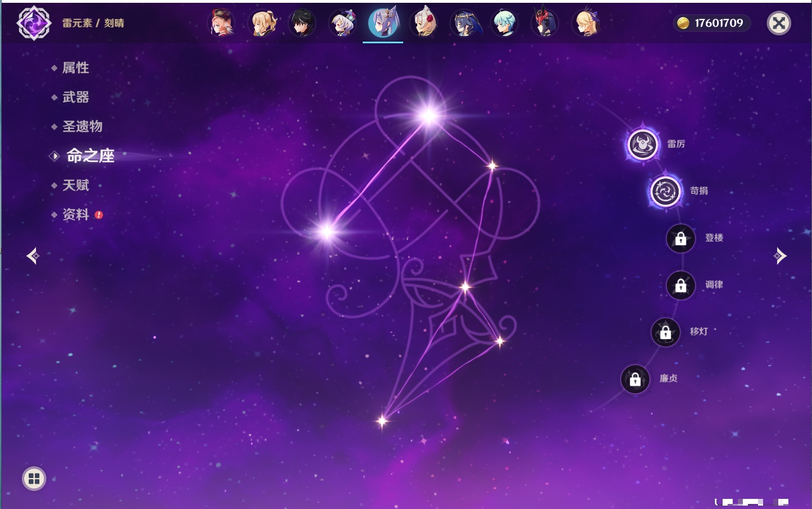812x509 pixels.
Task: Pick the dark-blue-haired character with gold headpiece
Action: coord(465,23)
